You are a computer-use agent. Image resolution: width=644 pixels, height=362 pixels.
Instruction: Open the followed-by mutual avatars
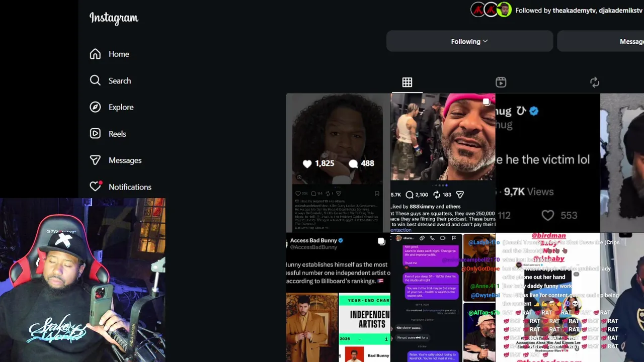pyautogui.click(x=491, y=10)
